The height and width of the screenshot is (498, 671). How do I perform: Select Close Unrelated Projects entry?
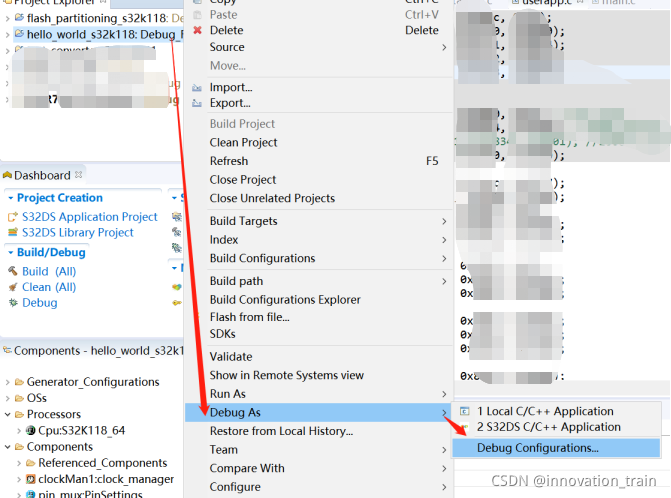pos(319,199)
